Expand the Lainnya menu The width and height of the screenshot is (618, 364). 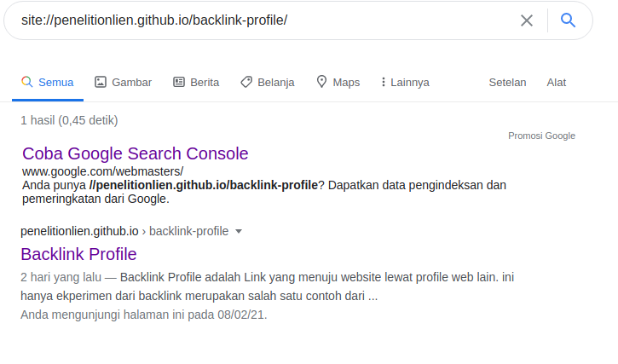coord(405,83)
